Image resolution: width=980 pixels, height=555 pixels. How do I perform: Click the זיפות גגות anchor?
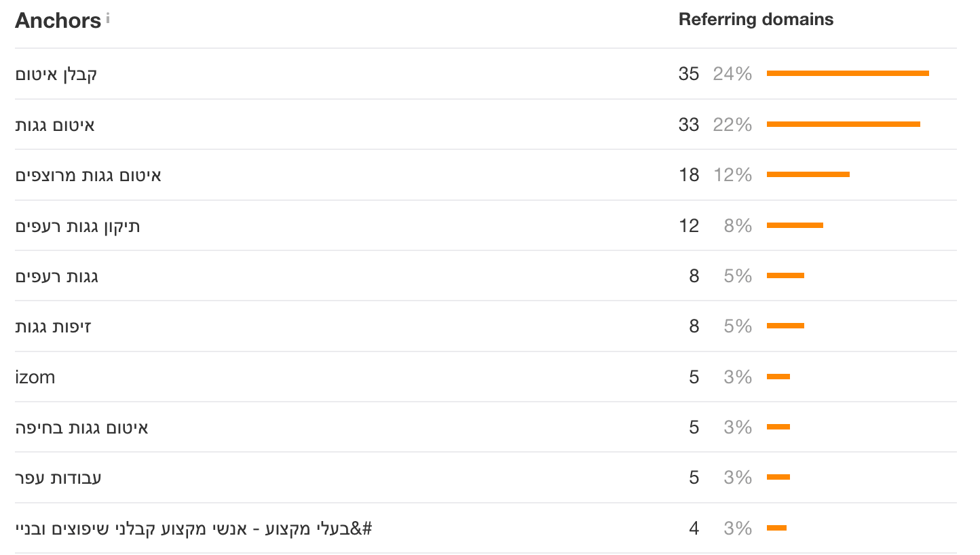pos(54,326)
